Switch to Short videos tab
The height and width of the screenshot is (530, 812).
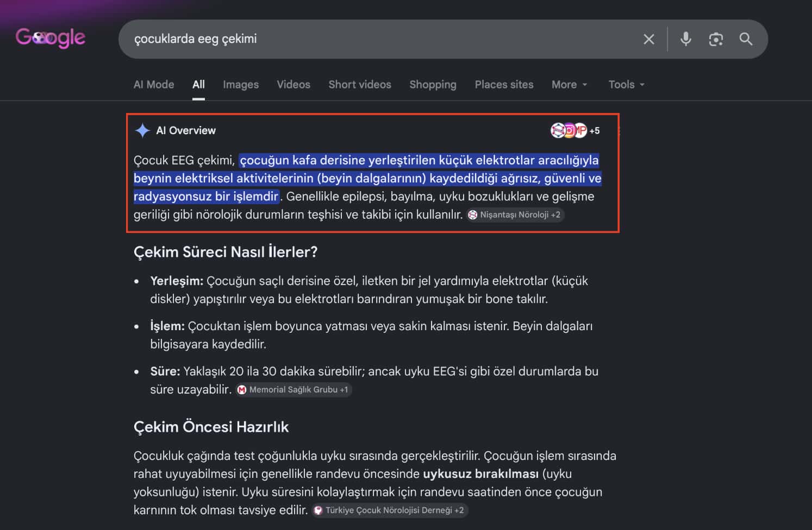point(360,85)
